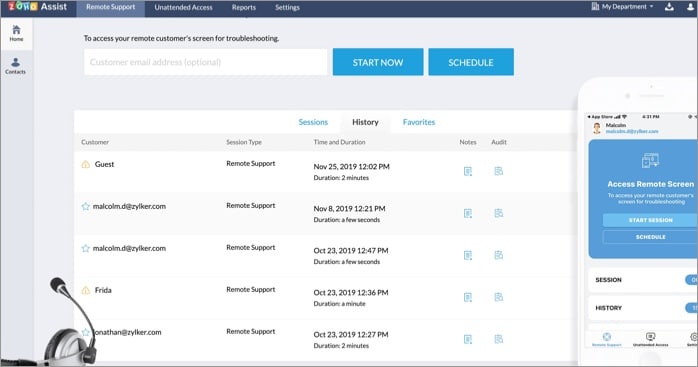Click the Audit column header
This screenshot has height=367, width=698.
click(499, 142)
